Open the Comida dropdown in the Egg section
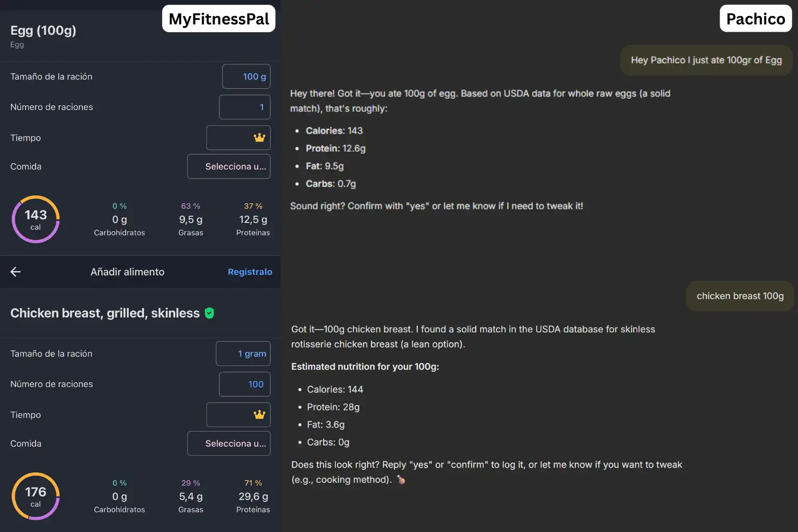Screen dimensions: 798x532 pyautogui.click(x=229, y=166)
